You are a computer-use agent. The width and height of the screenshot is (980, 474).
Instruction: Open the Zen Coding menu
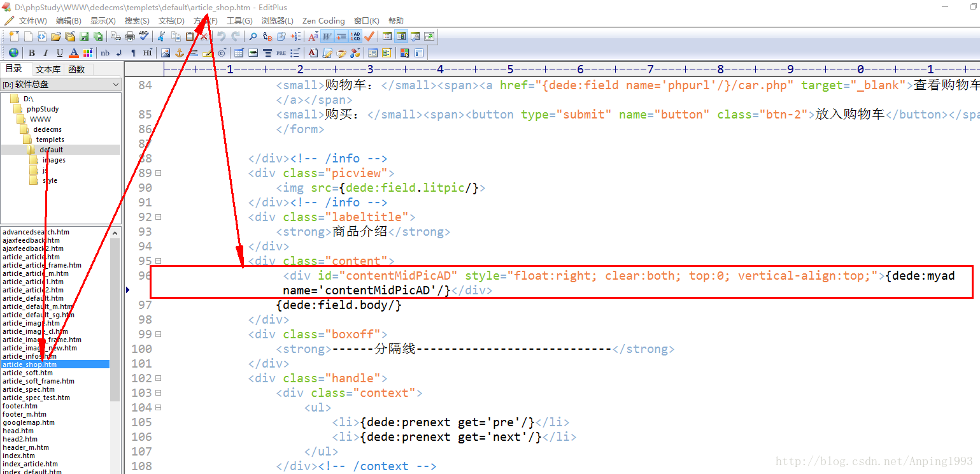(323, 21)
